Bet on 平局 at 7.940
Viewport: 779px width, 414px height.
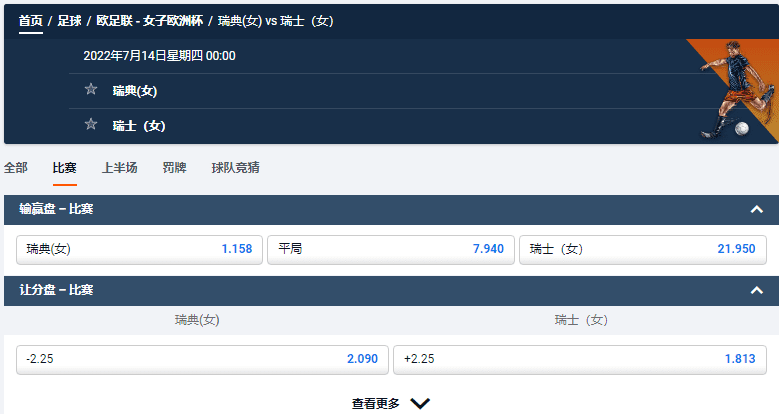coord(391,249)
